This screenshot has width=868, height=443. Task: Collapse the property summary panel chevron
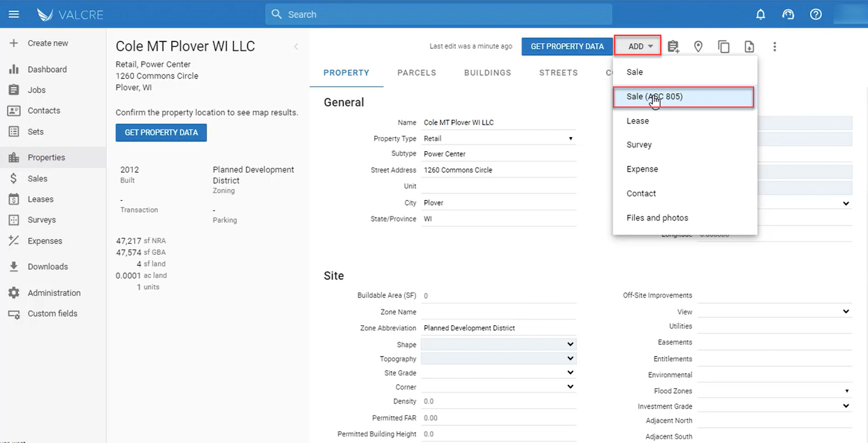296,47
